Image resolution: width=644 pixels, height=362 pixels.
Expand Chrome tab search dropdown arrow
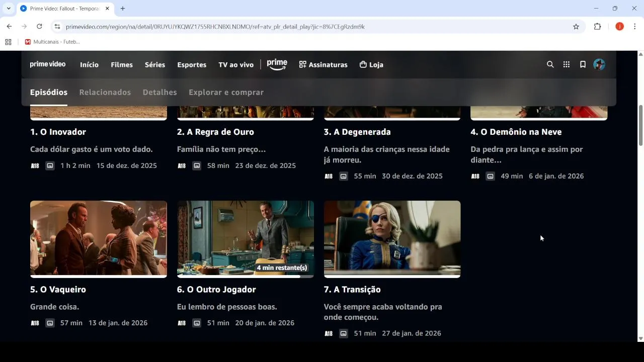click(x=9, y=9)
